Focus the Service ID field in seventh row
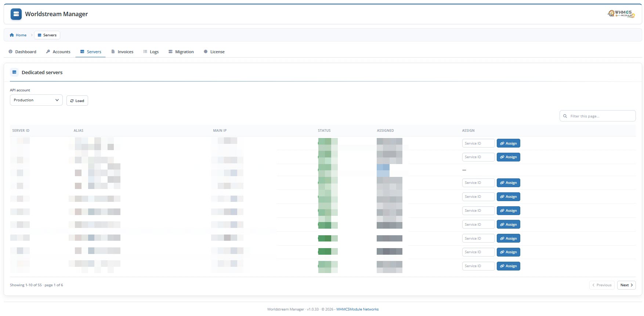This screenshot has width=644, height=316. (478, 225)
